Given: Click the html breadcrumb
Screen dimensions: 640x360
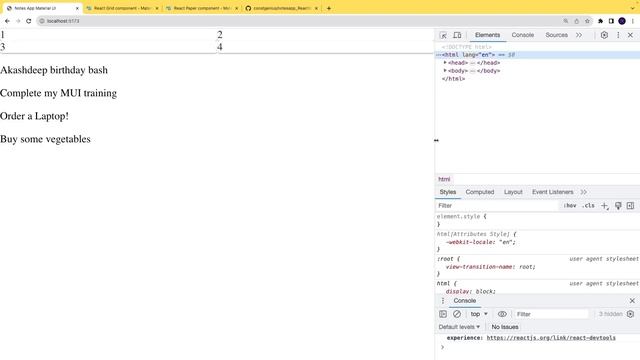Looking at the screenshot, I should tap(444, 179).
